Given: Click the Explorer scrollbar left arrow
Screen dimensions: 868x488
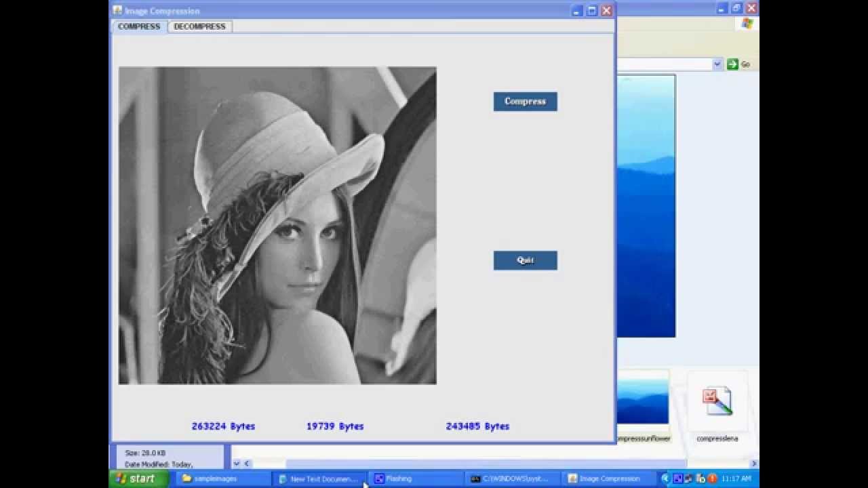Looking at the screenshot, I should pyautogui.click(x=248, y=464).
